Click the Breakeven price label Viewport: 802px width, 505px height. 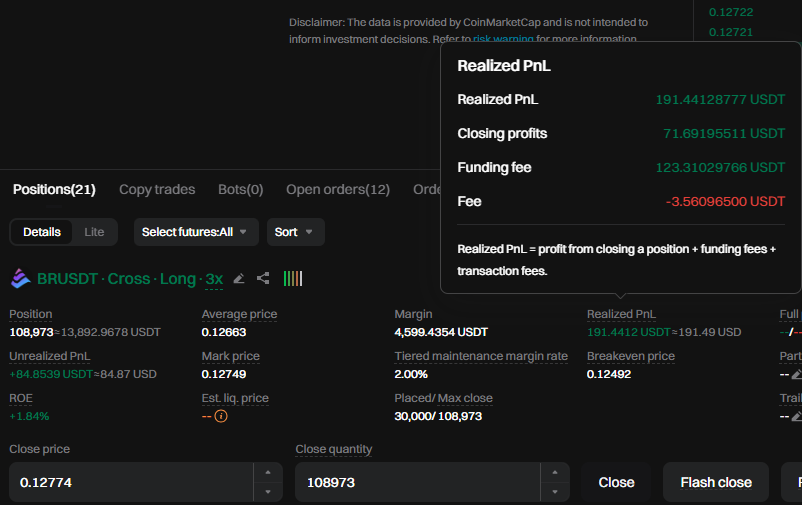pyautogui.click(x=631, y=356)
